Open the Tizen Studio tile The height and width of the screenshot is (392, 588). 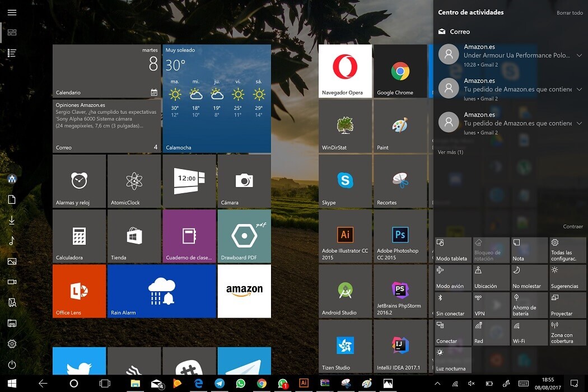click(345, 346)
